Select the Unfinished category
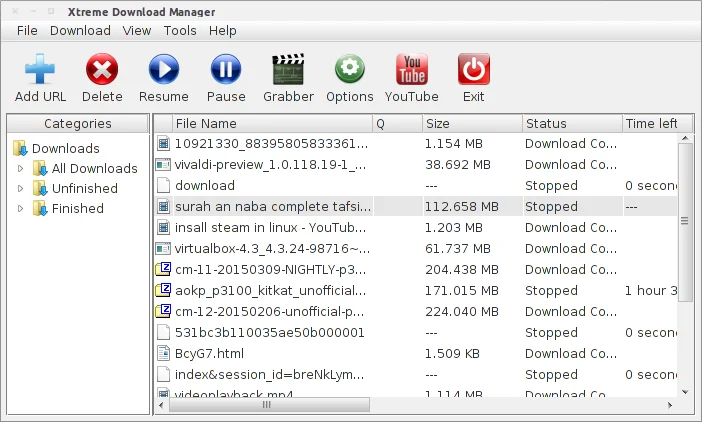 pos(85,188)
